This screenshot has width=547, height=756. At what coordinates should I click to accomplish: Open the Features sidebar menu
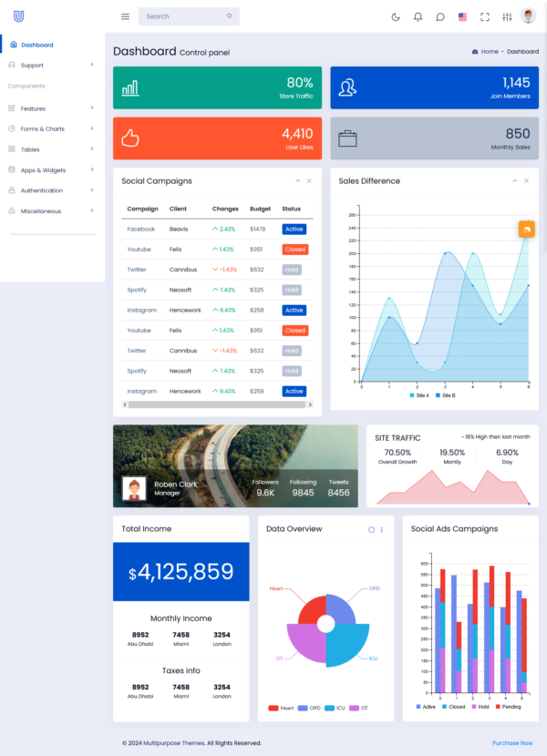point(52,108)
